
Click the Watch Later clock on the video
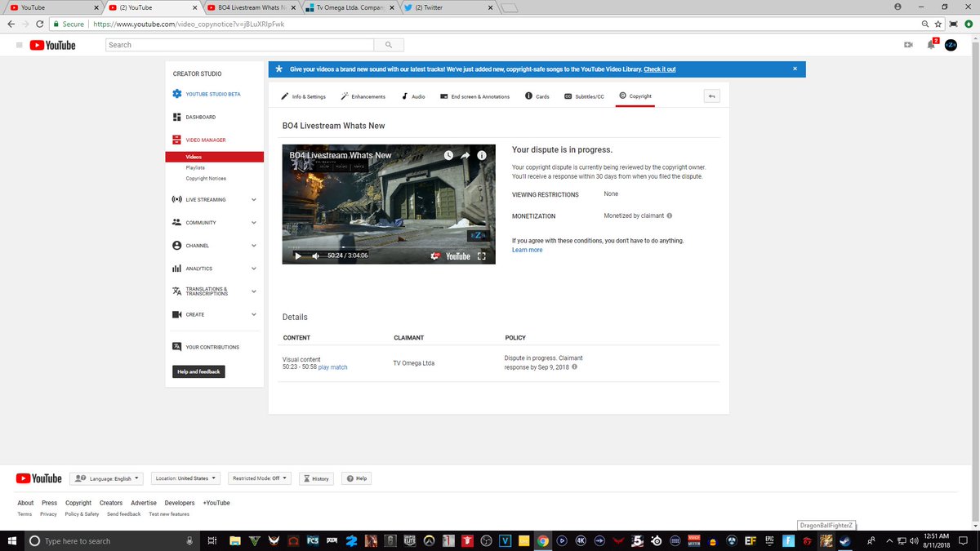(448, 155)
